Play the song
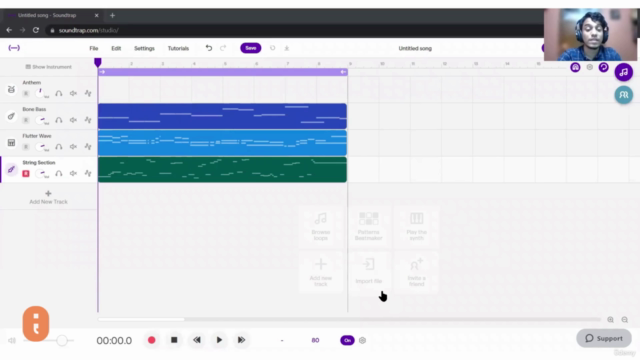 pyautogui.click(x=219, y=340)
